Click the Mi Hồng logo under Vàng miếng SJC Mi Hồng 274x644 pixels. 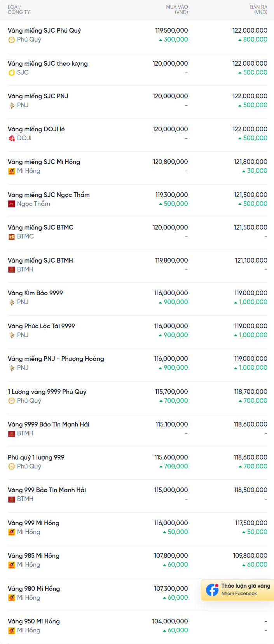click(x=12, y=171)
